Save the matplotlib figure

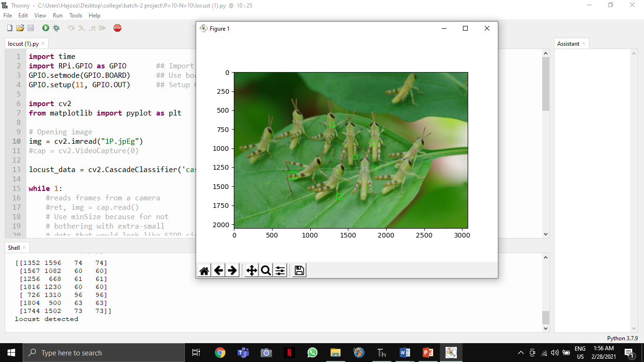click(298, 270)
